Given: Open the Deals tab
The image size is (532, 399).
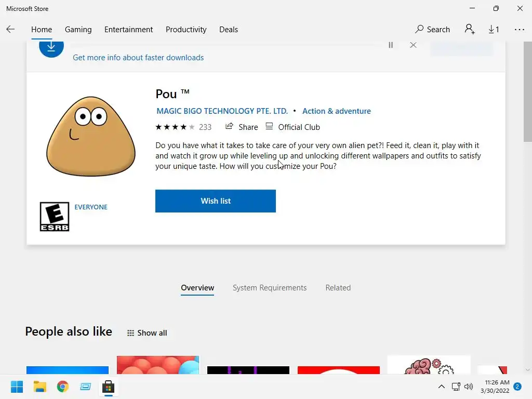Looking at the screenshot, I should click(x=229, y=30).
